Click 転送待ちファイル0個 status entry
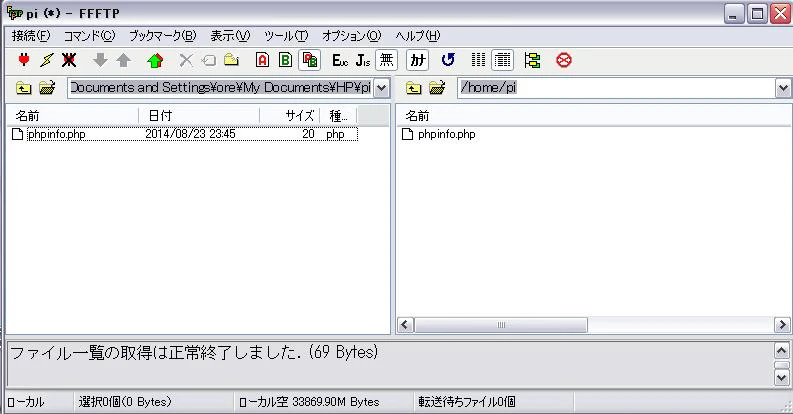The width and height of the screenshot is (793, 414). 467,402
